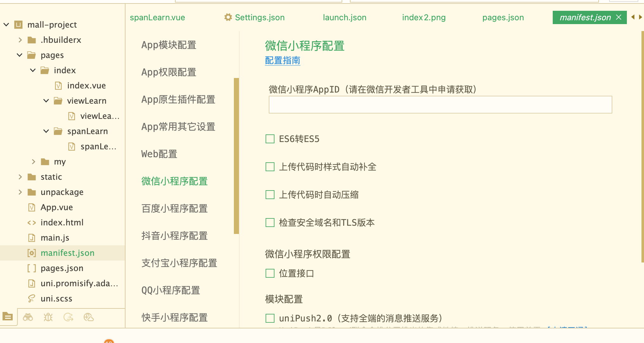Click the circular arrows sync icon
This screenshot has height=343, width=644.
[68, 317]
